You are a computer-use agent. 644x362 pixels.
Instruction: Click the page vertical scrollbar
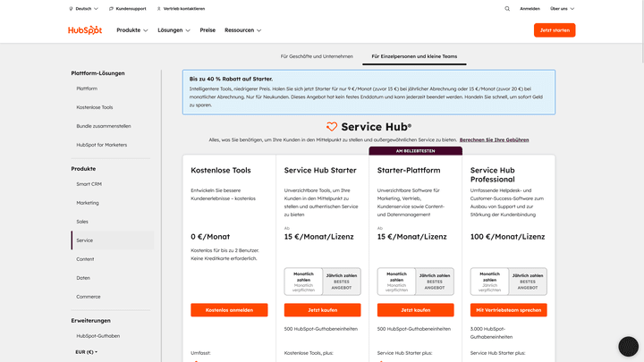pyautogui.click(x=643, y=31)
